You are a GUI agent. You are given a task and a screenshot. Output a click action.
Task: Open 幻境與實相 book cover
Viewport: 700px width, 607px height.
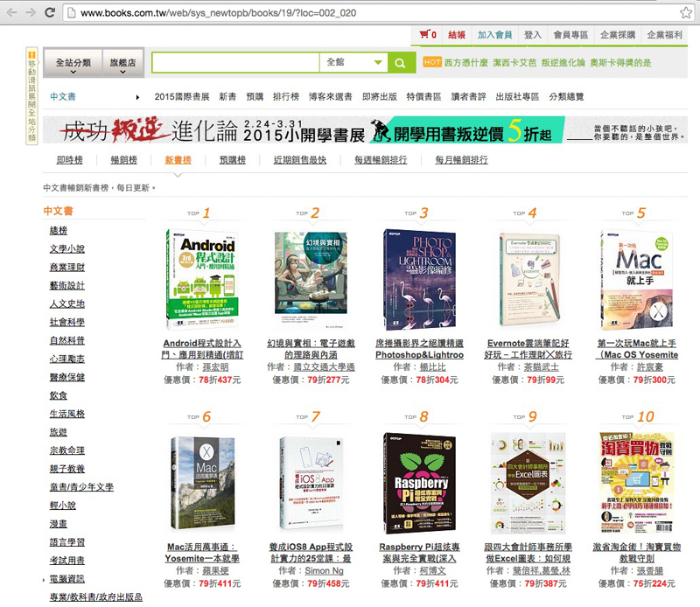[311, 280]
